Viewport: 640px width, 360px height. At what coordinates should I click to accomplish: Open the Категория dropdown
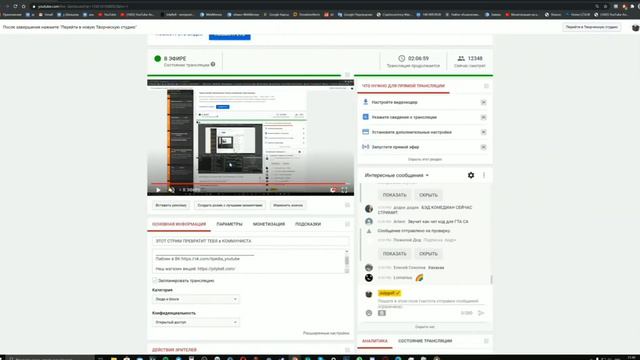click(196, 299)
